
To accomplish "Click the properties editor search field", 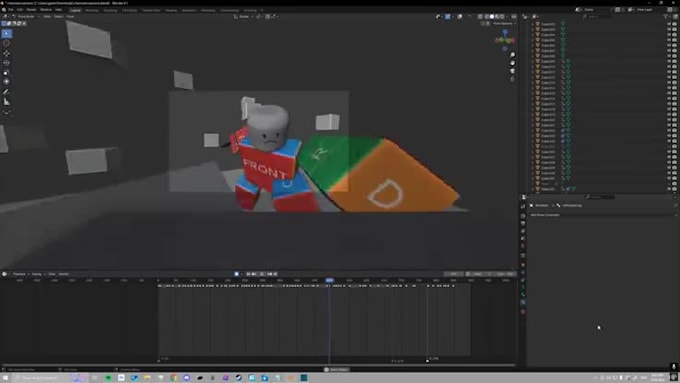I will (x=601, y=197).
